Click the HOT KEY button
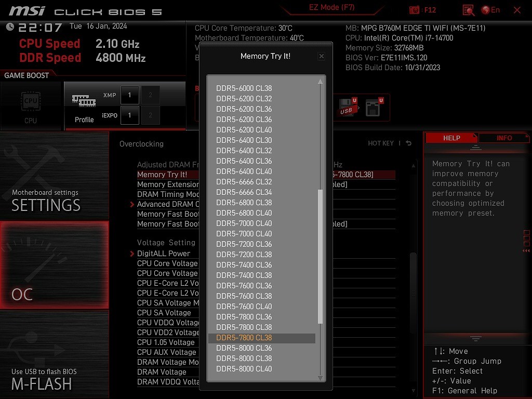 coord(381,143)
